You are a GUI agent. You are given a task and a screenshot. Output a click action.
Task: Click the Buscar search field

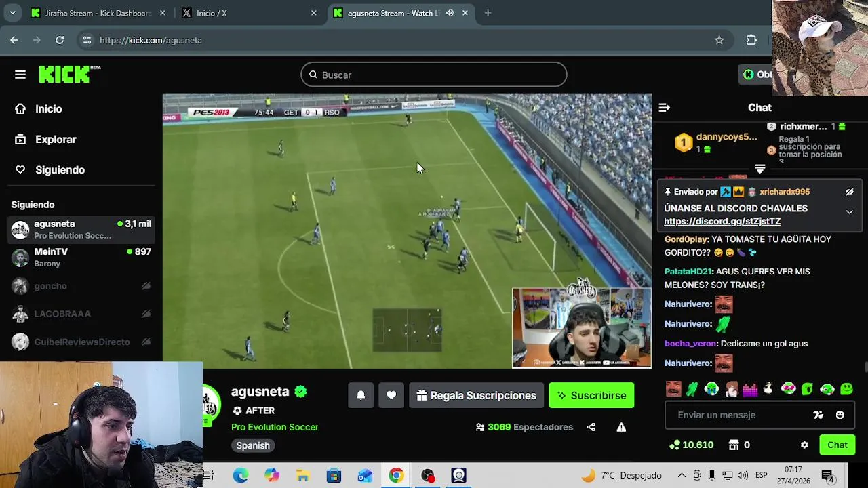pos(434,75)
